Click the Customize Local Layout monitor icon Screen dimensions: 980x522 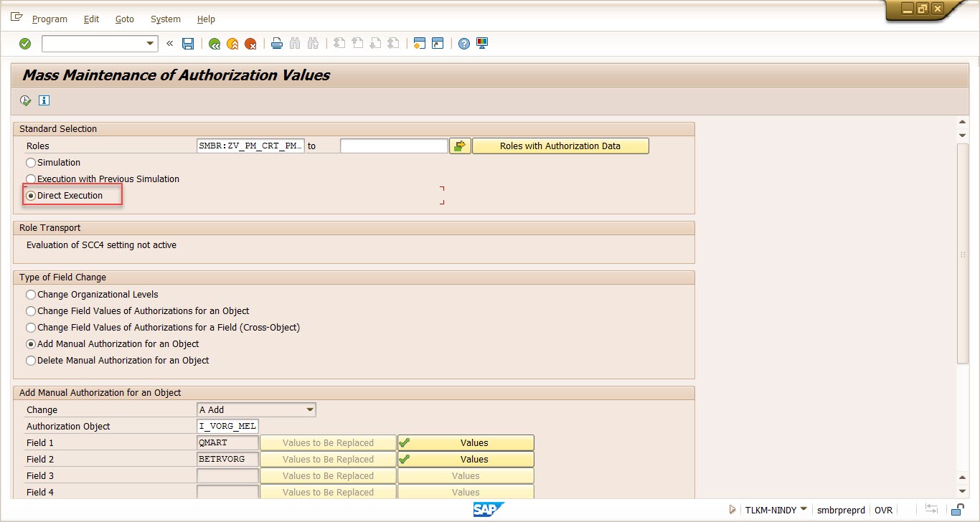coord(482,44)
